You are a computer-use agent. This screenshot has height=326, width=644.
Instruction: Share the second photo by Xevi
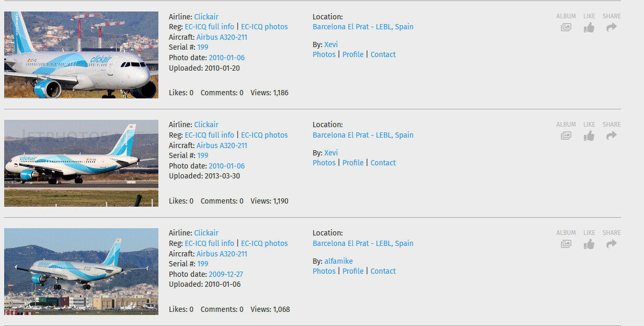pyautogui.click(x=612, y=136)
